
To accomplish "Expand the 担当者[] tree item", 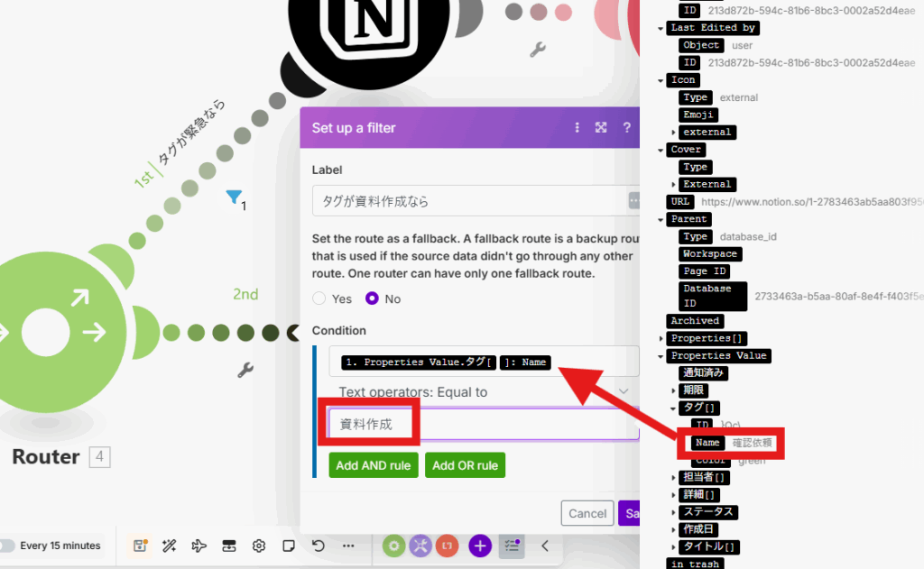I will click(674, 477).
